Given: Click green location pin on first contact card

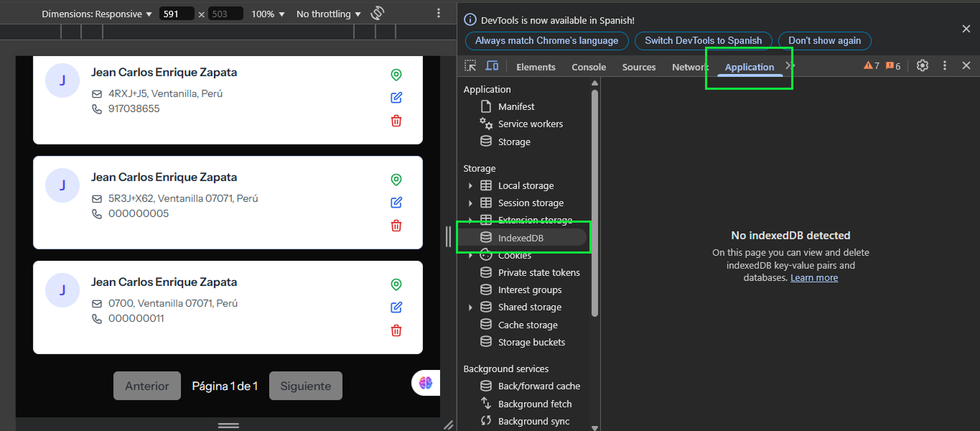Looking at the screenshot, I should click(x=396, y=75).
